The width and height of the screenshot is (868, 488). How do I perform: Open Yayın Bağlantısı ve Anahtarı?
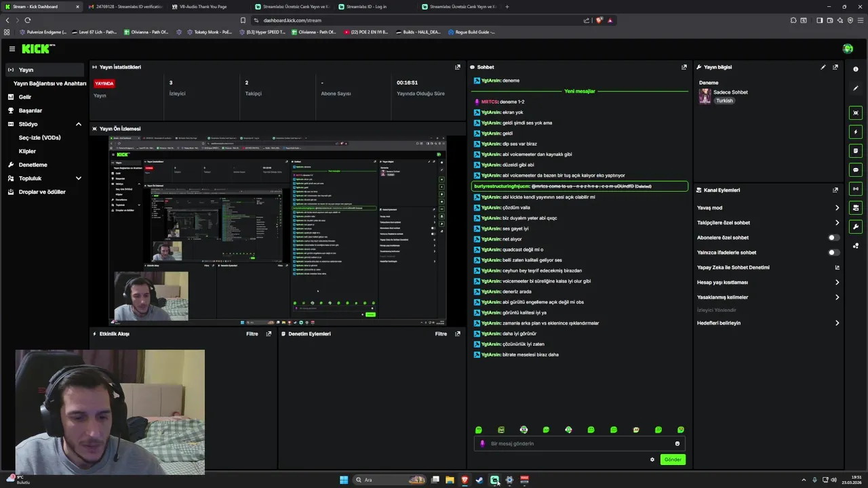click(50, 83)
